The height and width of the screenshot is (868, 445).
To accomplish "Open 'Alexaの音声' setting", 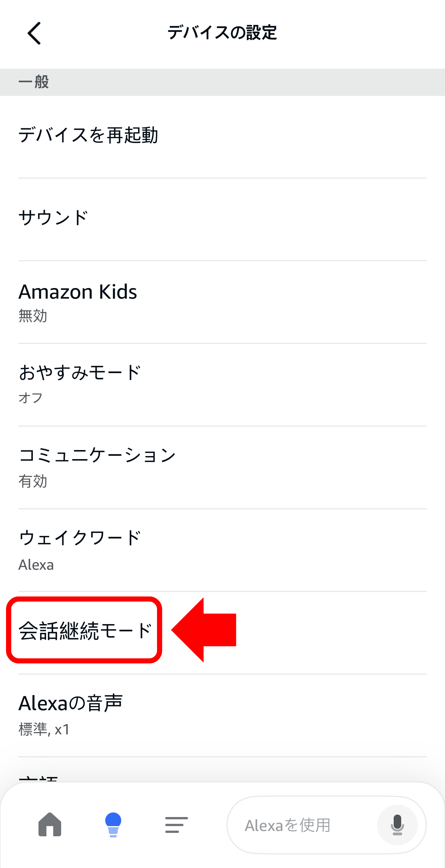I will (71, 703).
